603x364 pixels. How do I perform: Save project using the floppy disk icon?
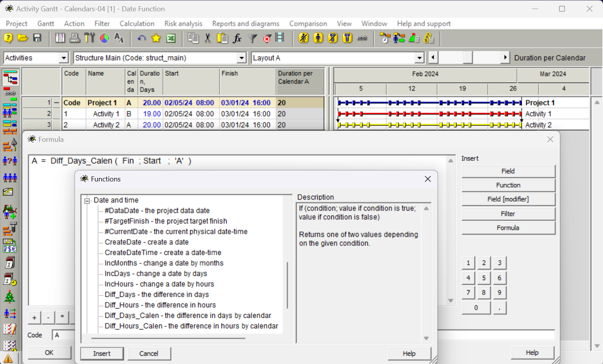pos(37,38)
